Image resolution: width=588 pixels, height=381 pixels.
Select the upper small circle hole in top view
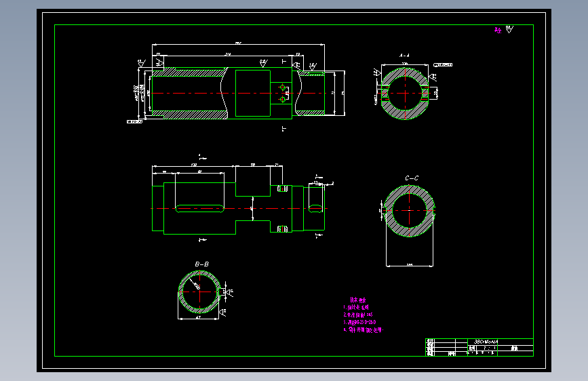(282, 87)
